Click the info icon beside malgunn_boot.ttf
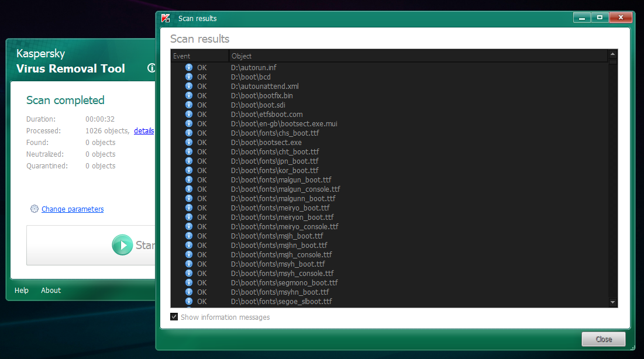This screenshot has height=359, width=644. pos(189,198)
